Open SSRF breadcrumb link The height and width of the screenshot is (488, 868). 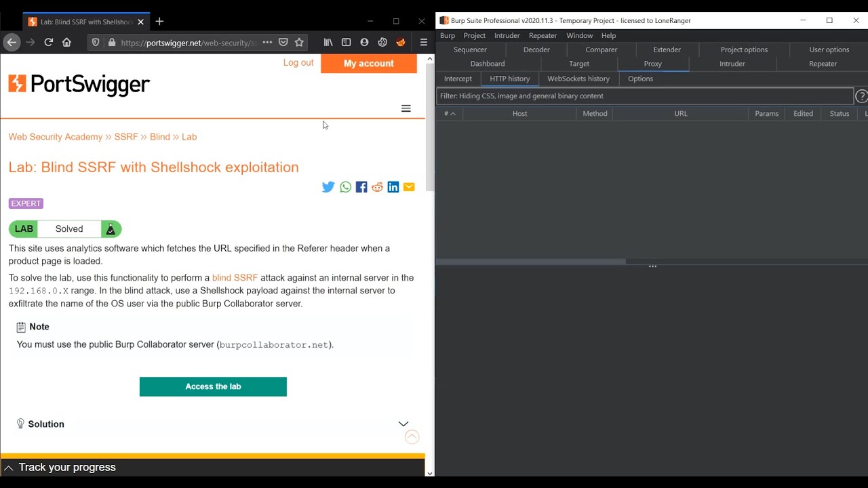click(x=126, y=137)
